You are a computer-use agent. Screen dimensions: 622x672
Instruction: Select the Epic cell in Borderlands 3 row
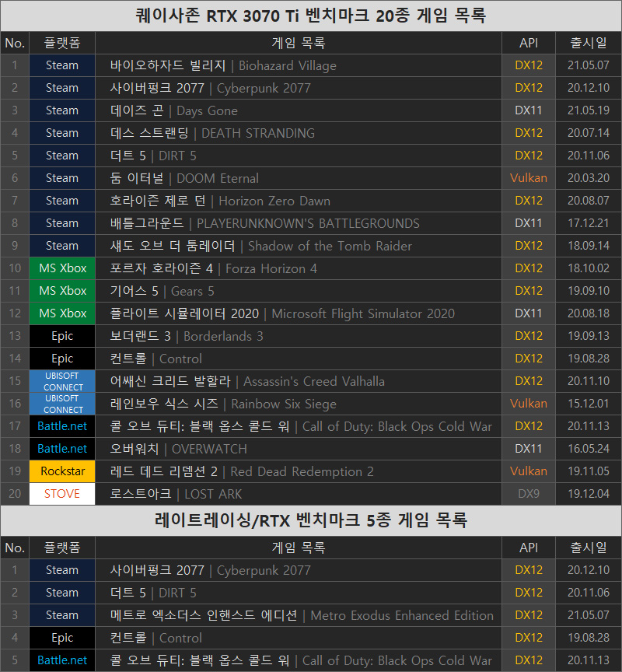[x=62, y=336]
